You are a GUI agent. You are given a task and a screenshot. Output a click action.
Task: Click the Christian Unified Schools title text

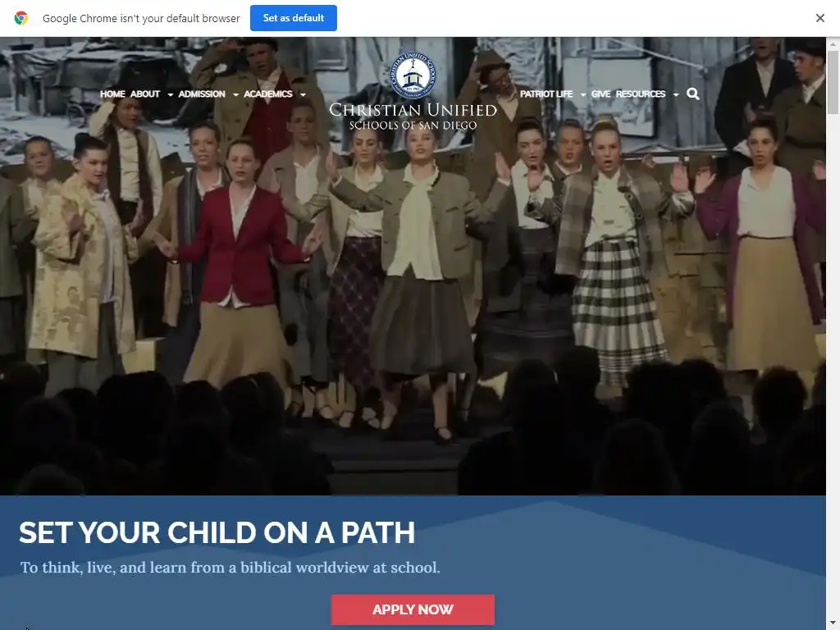click(413, 116)
